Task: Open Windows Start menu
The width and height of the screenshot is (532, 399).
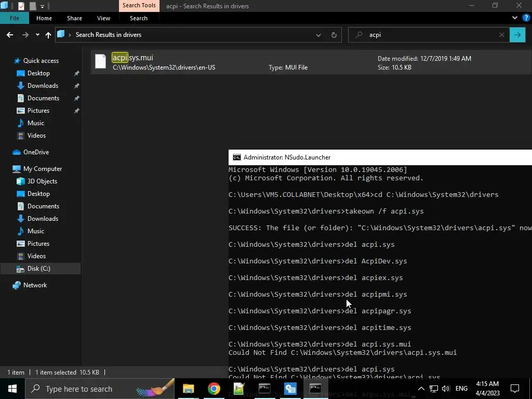Action: click(x=12, y=389)
